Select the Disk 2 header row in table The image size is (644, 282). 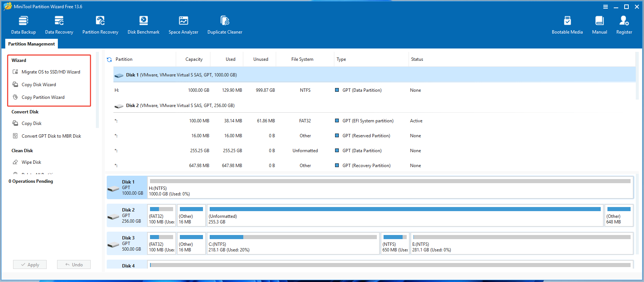click(x=374, y=106)
